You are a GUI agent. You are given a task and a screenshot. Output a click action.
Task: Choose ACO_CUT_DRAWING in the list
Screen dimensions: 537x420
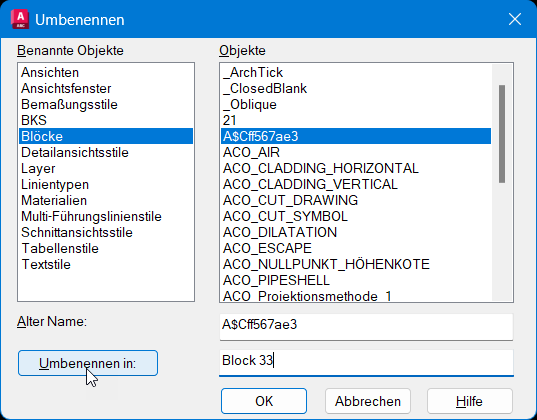click(x=356, y=200)
